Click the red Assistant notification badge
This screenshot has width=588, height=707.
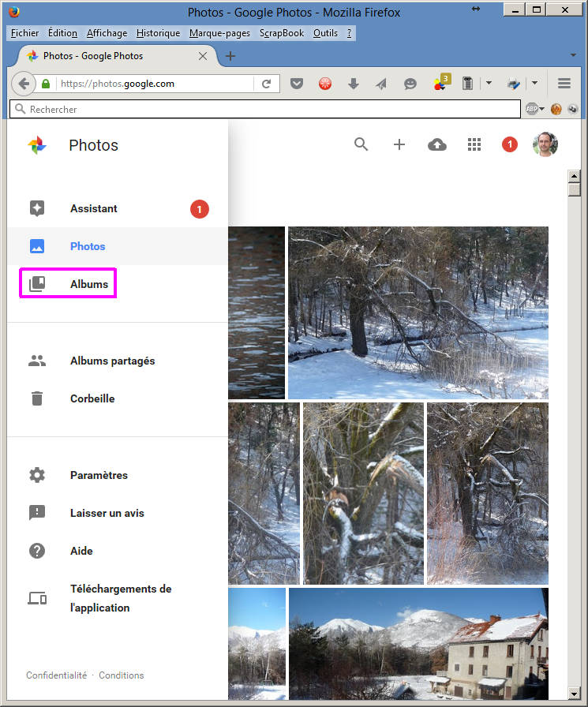click(200, 209)
